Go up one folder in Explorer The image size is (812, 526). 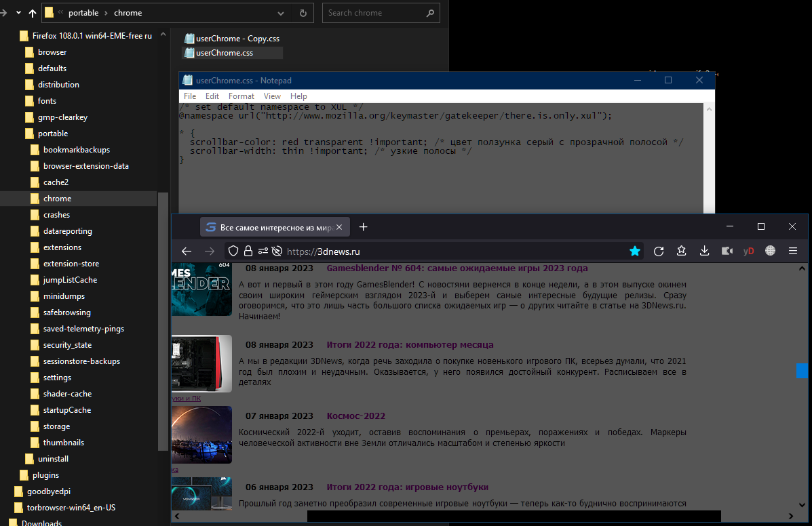point(33,13)
